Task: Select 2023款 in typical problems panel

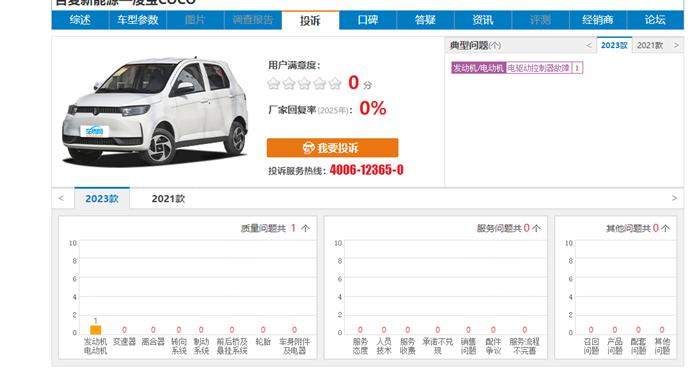Action: (x=614, y=46)
